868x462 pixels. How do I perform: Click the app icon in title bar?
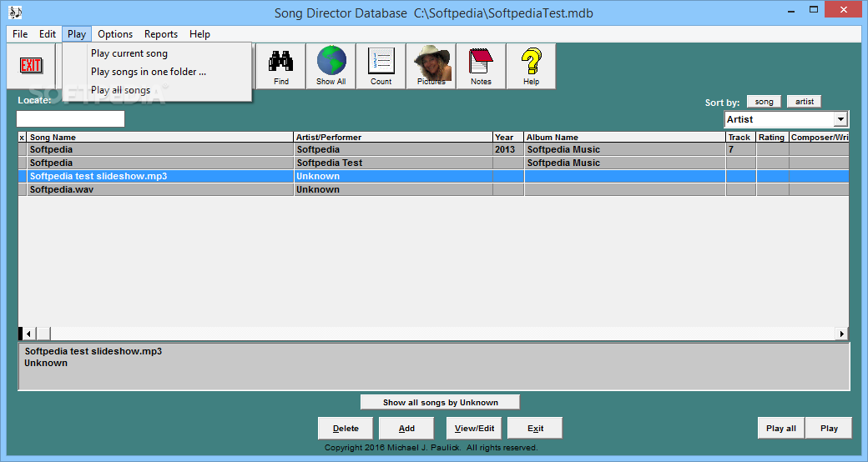(x=15, y=13)
